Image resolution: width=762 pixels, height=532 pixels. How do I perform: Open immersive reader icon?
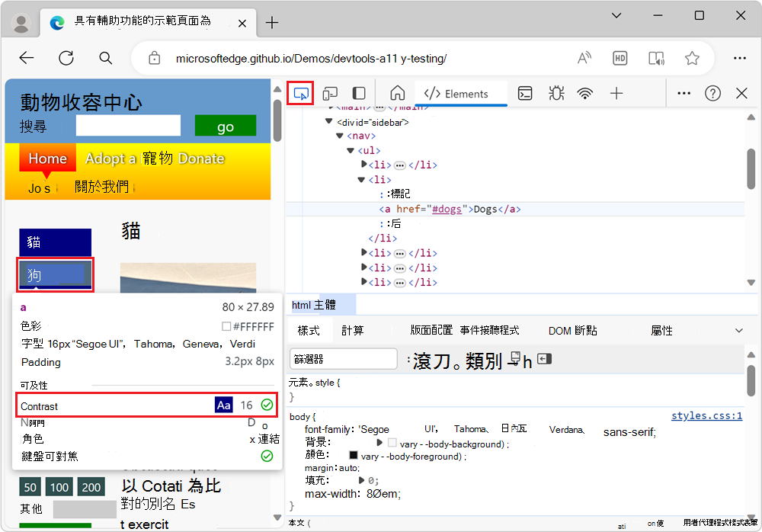656,59
